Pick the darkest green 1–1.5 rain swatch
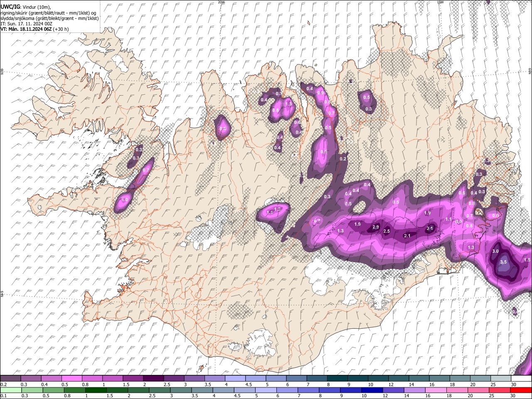This screenshot has height=399, width=532. (96, 390)
